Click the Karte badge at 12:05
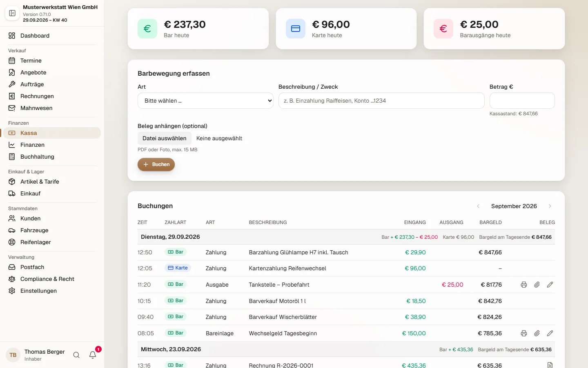The width and height of the screenshot is (588, 368). (178, 268)
